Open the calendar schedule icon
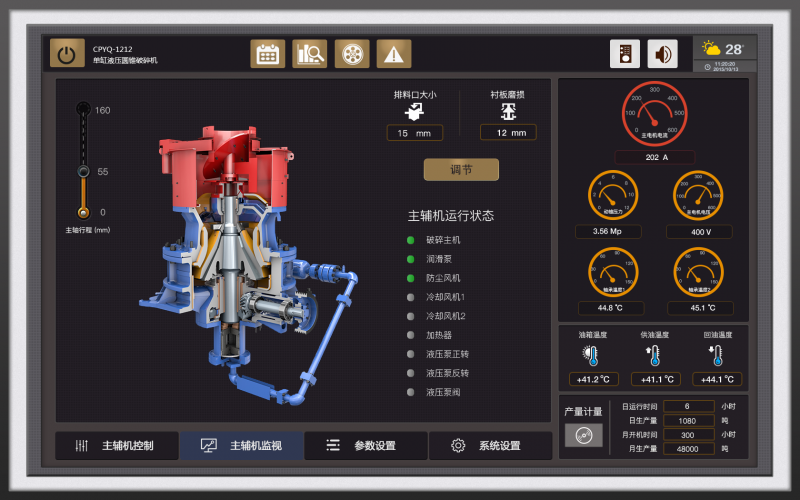Viewport: 800px width, 500px height. [x=267, y=54]
